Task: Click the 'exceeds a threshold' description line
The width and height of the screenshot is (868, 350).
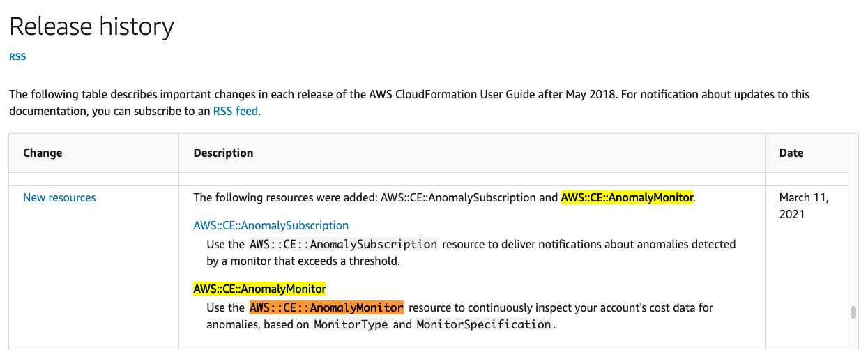Action: coord(303,261)
